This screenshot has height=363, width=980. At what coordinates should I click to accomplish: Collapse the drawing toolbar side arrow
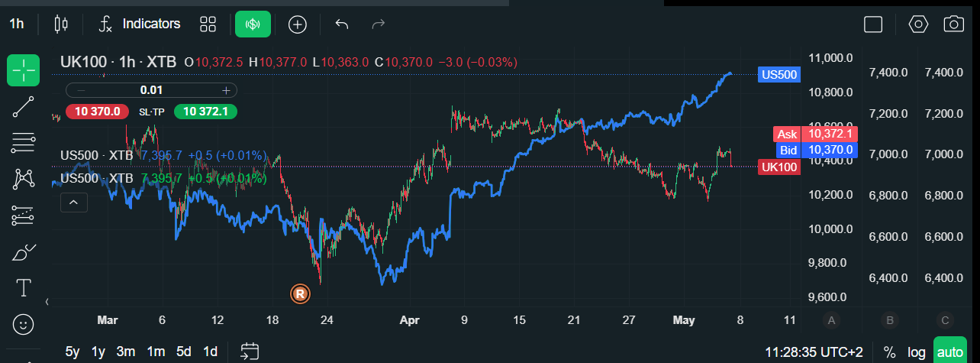(47, 302)
